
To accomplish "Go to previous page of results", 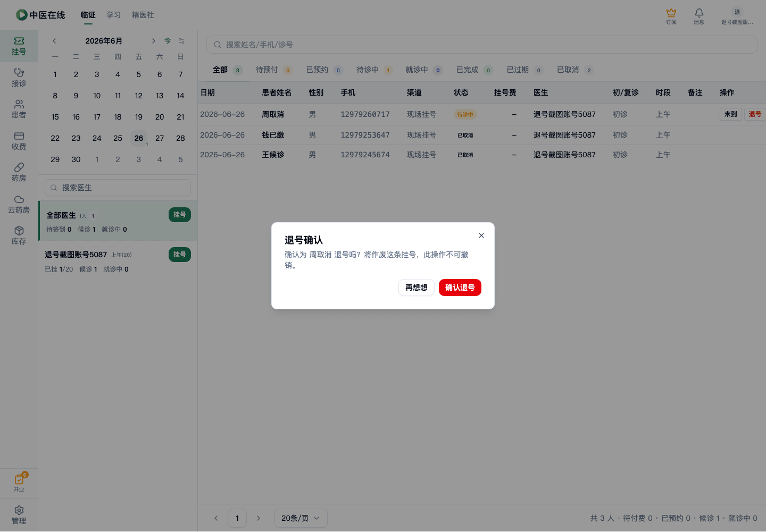I will tap(216, 518).
